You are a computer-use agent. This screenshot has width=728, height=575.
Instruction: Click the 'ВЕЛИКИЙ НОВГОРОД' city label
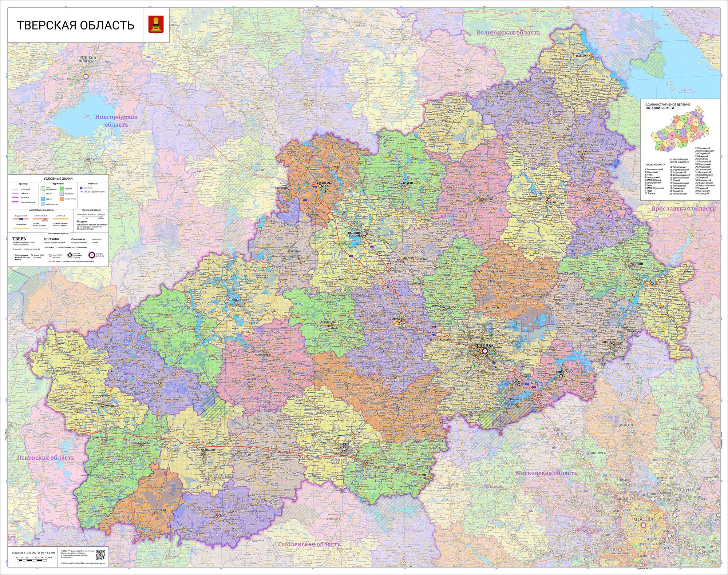(88, 60)
